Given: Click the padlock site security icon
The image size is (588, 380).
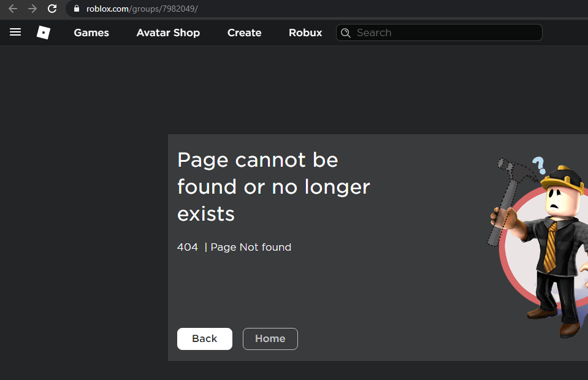Looking at the screenshot, I should 77,9.
